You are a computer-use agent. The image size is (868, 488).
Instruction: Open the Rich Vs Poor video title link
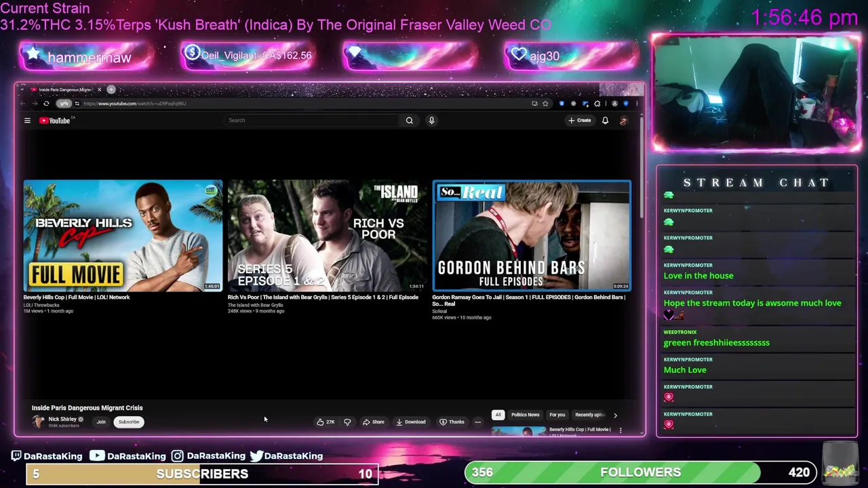tap(323, 298)
